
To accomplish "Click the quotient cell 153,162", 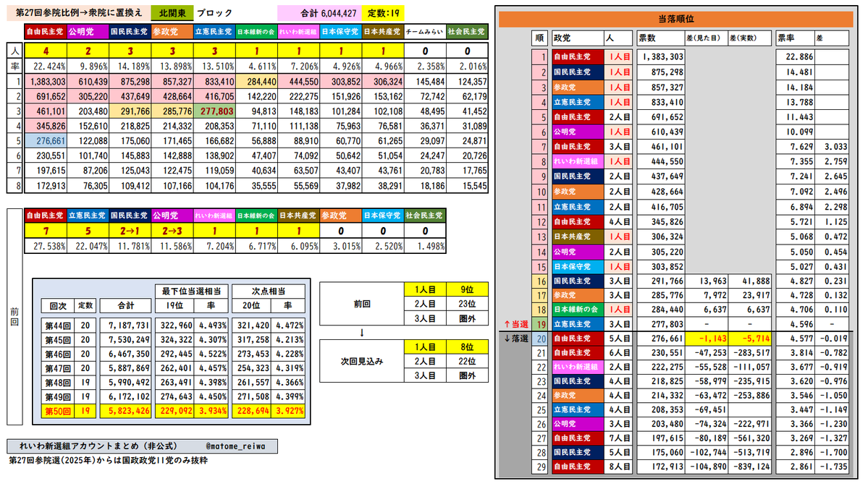I will (x=382, y=96).
